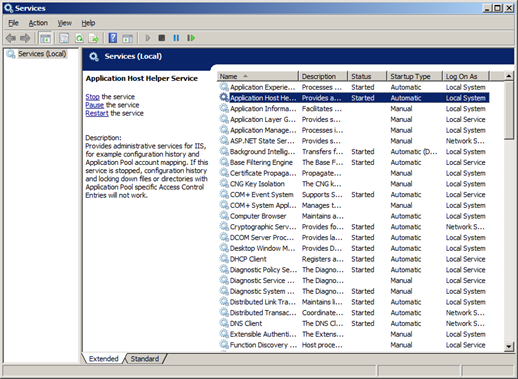This screenshot has width=518, height=379.
Task: Click the Application Host Helper Service heading
Action: [142, 78]
